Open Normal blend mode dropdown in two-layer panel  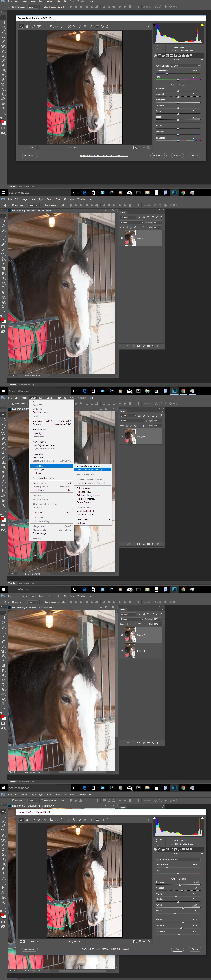point(132,619)
